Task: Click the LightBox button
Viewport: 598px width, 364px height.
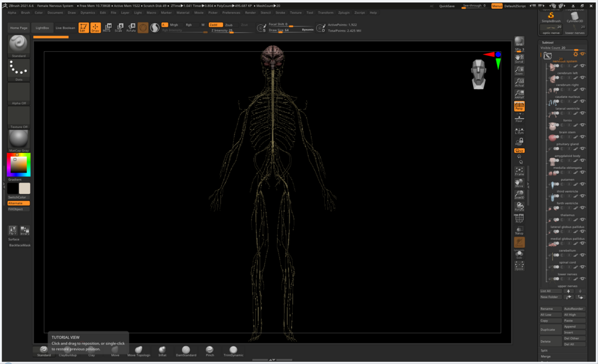Action: [42, 28]
